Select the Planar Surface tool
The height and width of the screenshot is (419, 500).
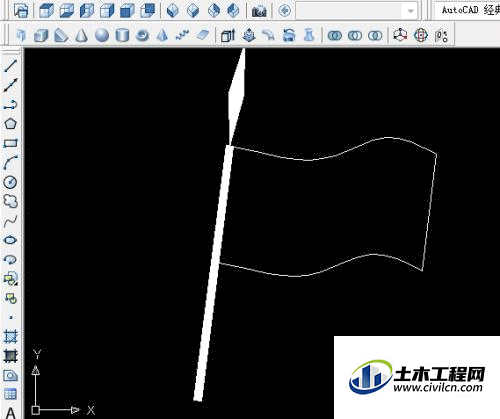point(202,35)
